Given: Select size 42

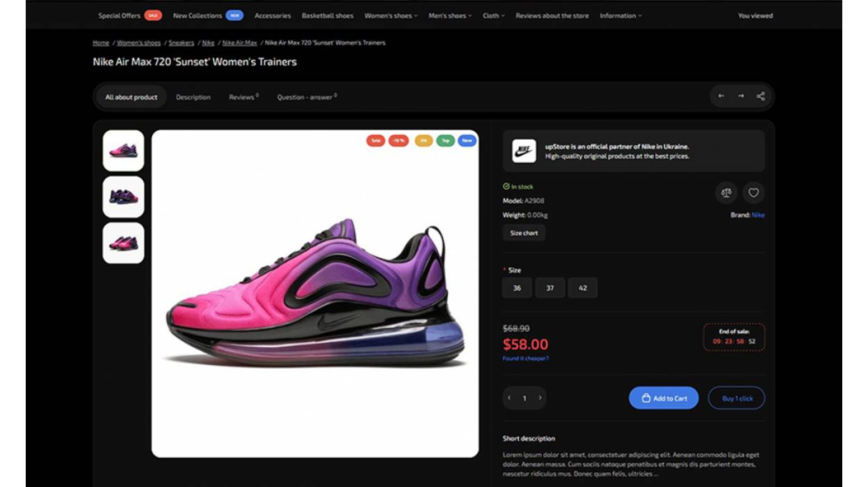Looking at the screenshot, I should 583,287.
